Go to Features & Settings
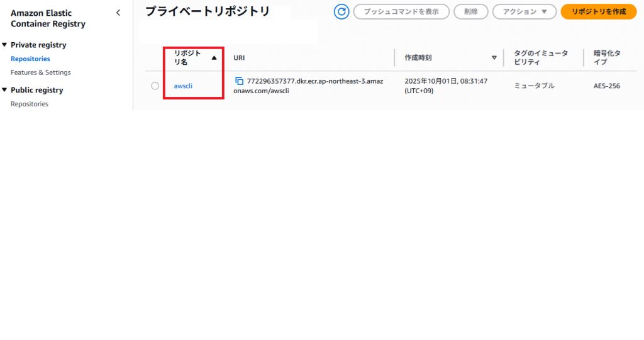The height and width of the screenshot is (340, 644). pos(41,72)
